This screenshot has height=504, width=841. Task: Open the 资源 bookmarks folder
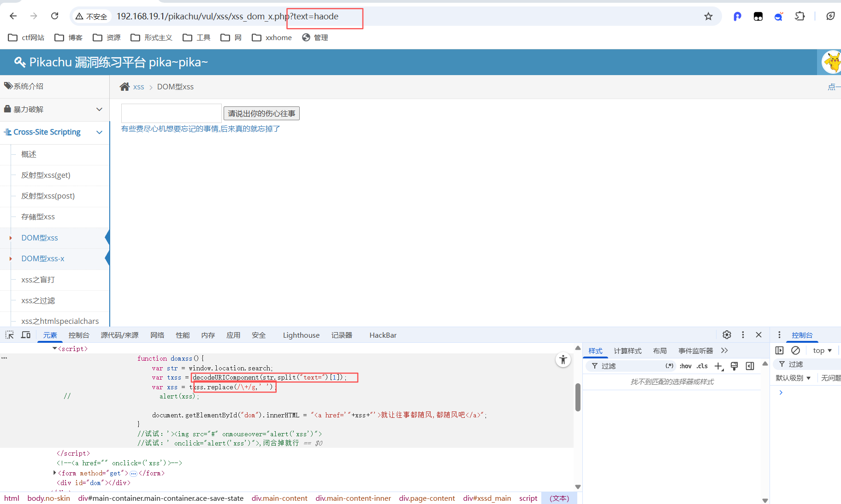click(x=107, y=37)
